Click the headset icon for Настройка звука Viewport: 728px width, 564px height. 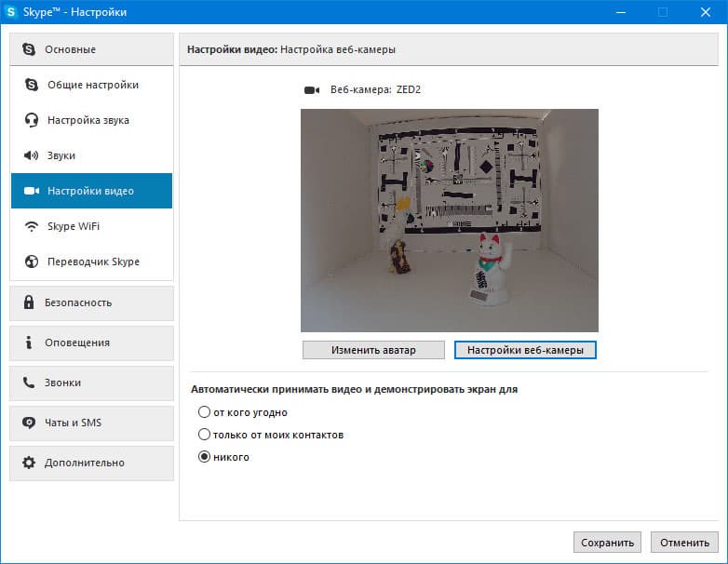31,120
